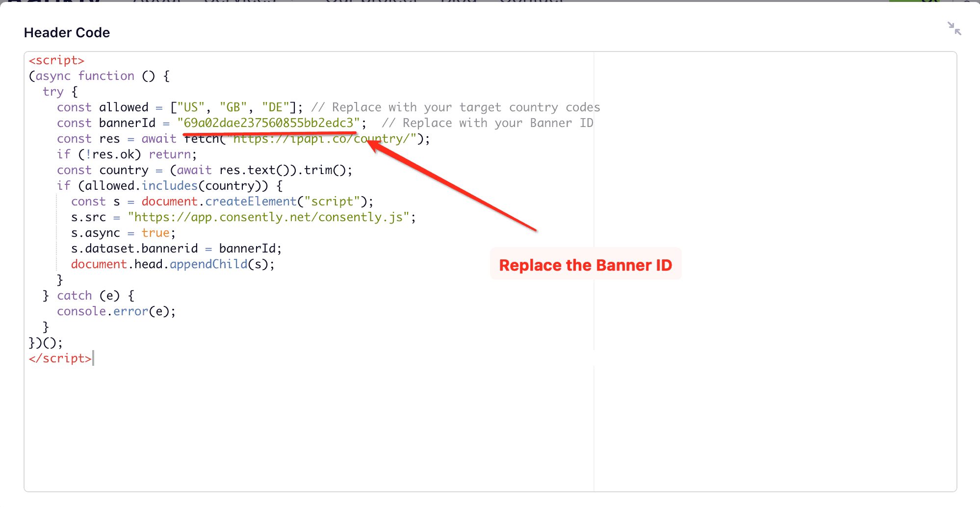Viewport: 980px width, 507px height.
Task: Click the "Replace with your target country codes" comment
Action: [456, 107]
